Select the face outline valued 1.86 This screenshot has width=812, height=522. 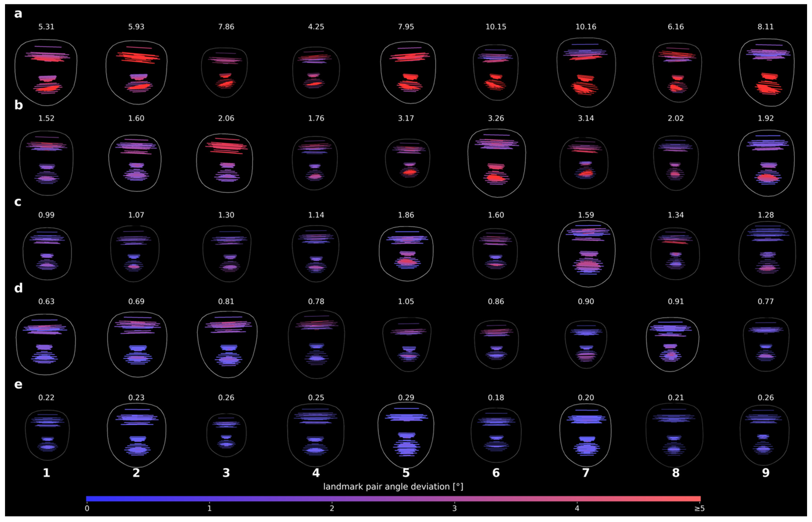coord(406,253)
